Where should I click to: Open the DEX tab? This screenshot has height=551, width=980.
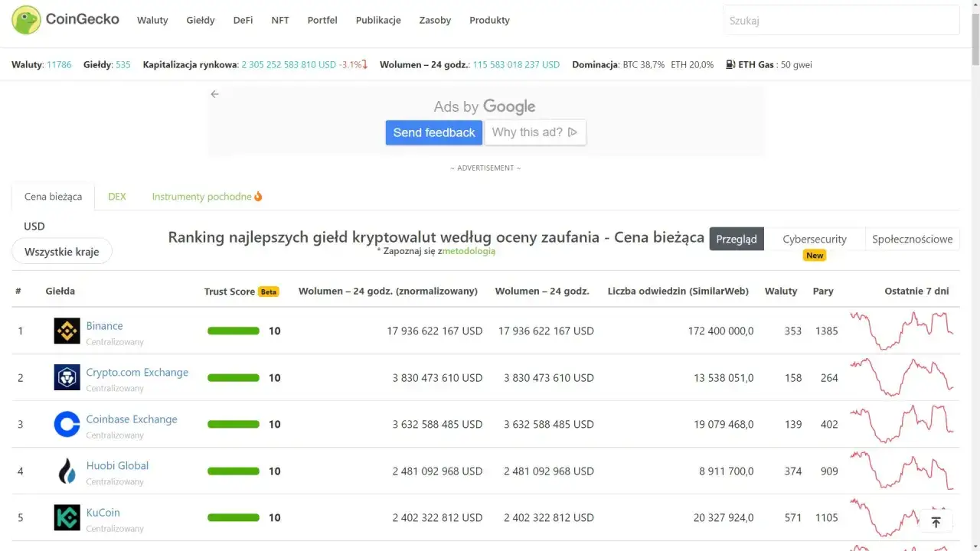117,197
